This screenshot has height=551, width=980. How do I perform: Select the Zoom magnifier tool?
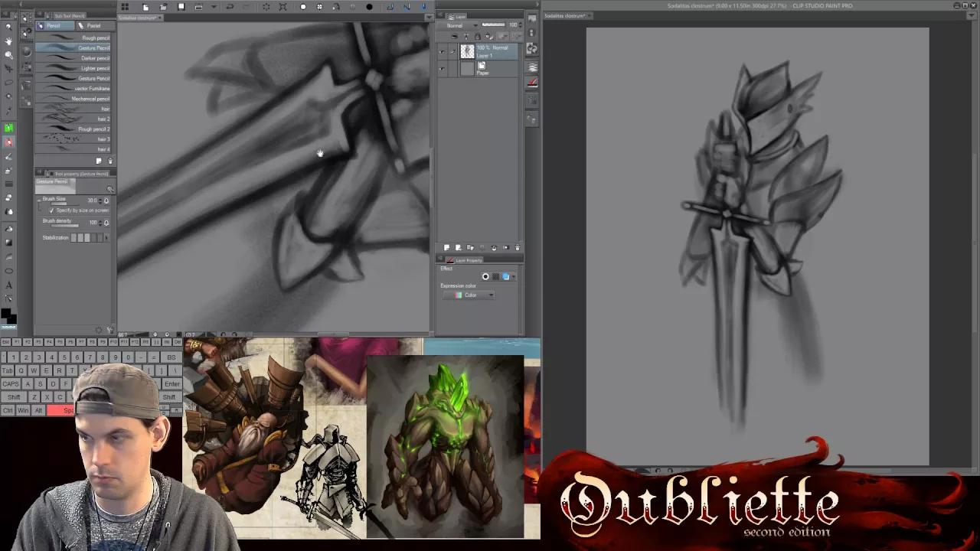tap(9, 28)
